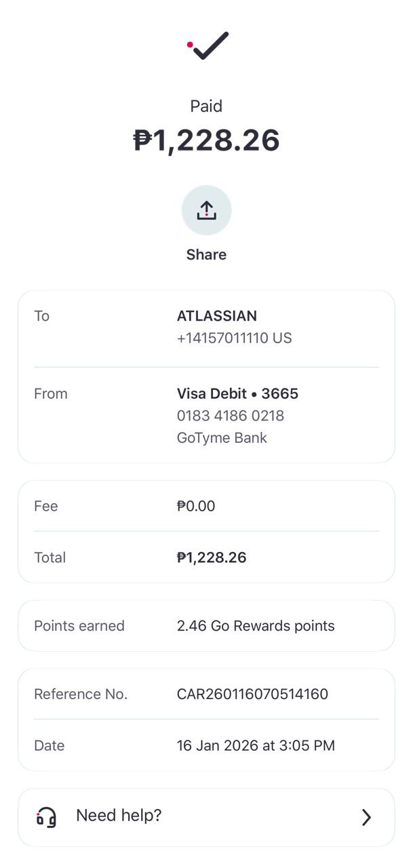Select the paid amount ₱1,228.26 heading
The image size is (413, 868).
click(206, 140)
